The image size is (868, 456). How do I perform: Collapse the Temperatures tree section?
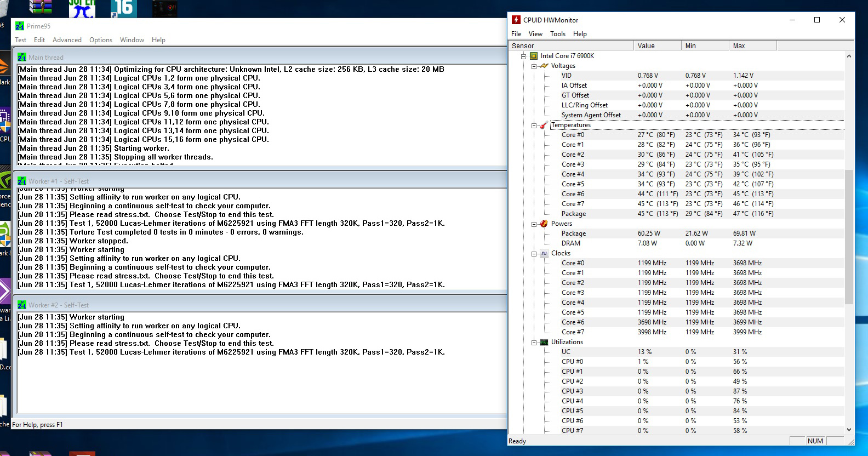[534, 125]
